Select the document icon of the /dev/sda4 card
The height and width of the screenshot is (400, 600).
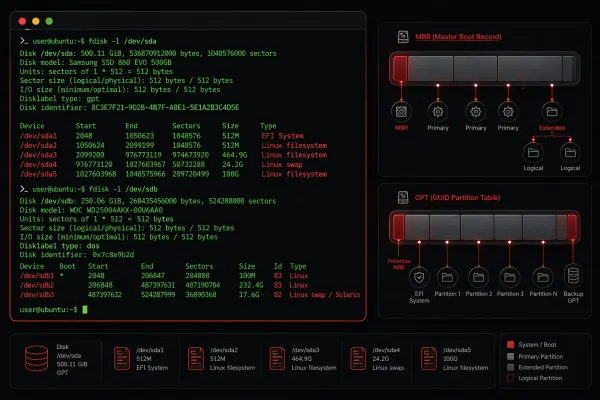(358, 359)
